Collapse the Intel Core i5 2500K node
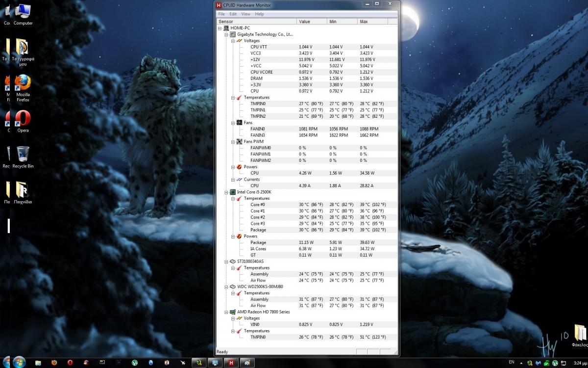588x368 pixels. coord(226,192)
